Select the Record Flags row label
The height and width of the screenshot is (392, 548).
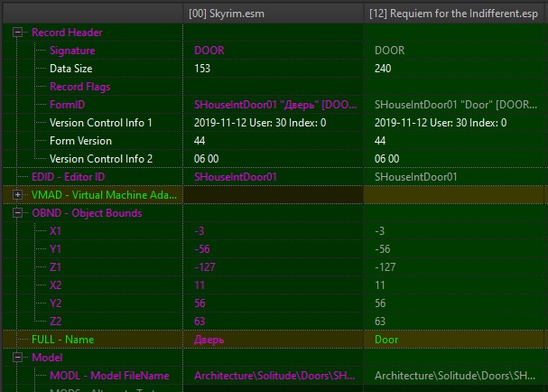(x=80, y=87)
